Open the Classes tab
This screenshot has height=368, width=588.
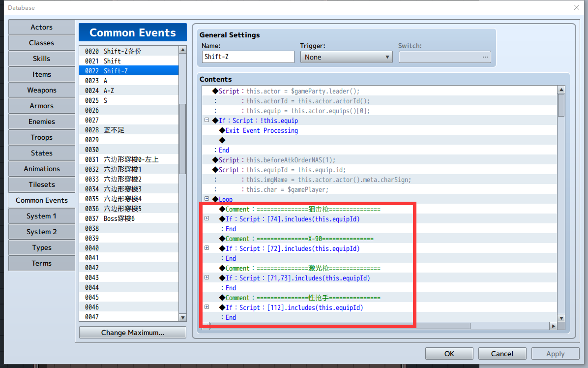[42, 43]
